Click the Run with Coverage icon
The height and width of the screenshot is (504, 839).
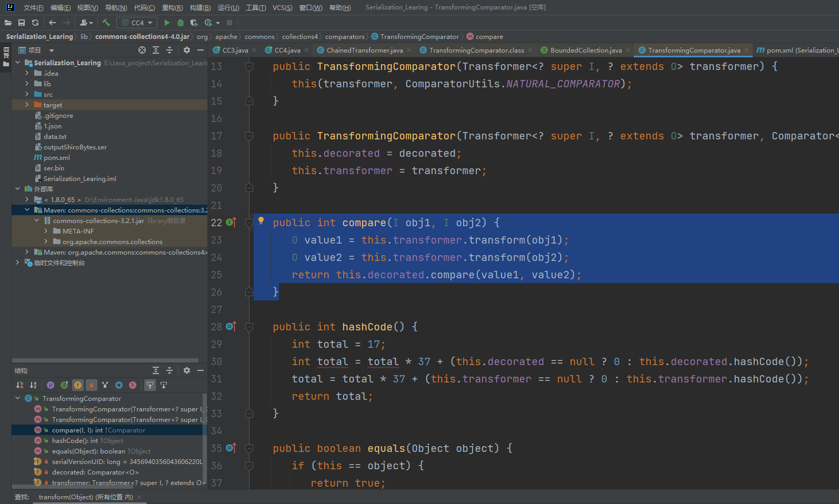[x=194, y=23]
